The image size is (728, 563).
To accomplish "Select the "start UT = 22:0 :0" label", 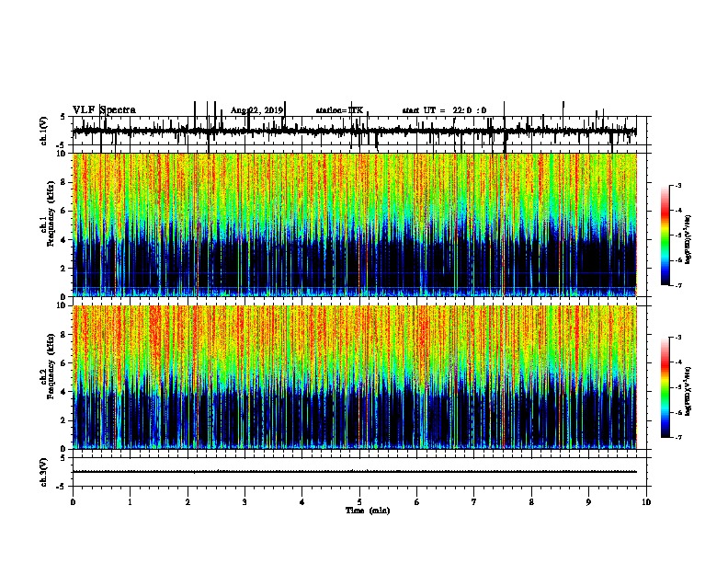I will pyautogui.click(x=444, y=110).
